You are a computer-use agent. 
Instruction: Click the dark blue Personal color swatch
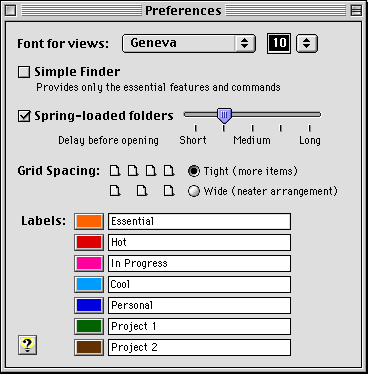point(89,305)
